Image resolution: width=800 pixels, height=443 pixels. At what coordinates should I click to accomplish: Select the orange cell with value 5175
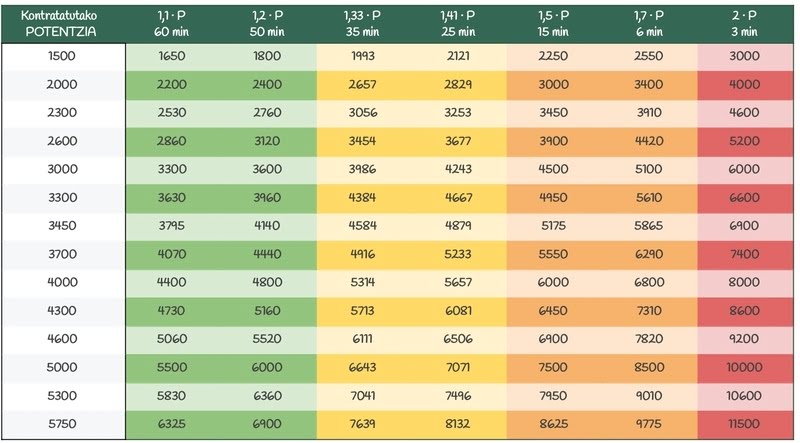coord(553,226)
